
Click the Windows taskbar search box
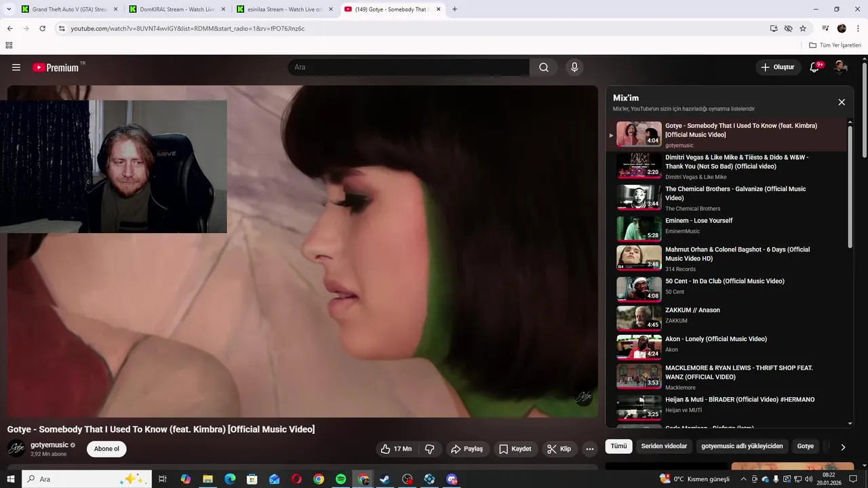click(x=87, y=479)
